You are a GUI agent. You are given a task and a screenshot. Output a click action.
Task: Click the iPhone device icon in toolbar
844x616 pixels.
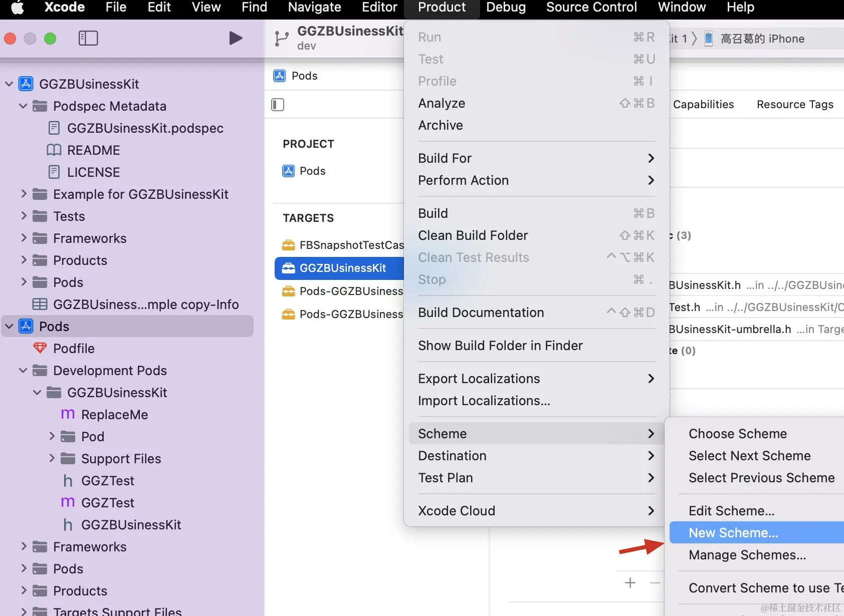point(709,39)
